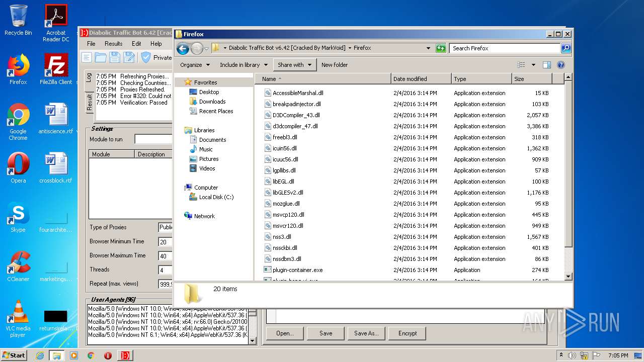Toggle the Explorer preview pane icon
The height and width of the screenshot is (362, 644).
pyautogui.click(x=547, y=65)
